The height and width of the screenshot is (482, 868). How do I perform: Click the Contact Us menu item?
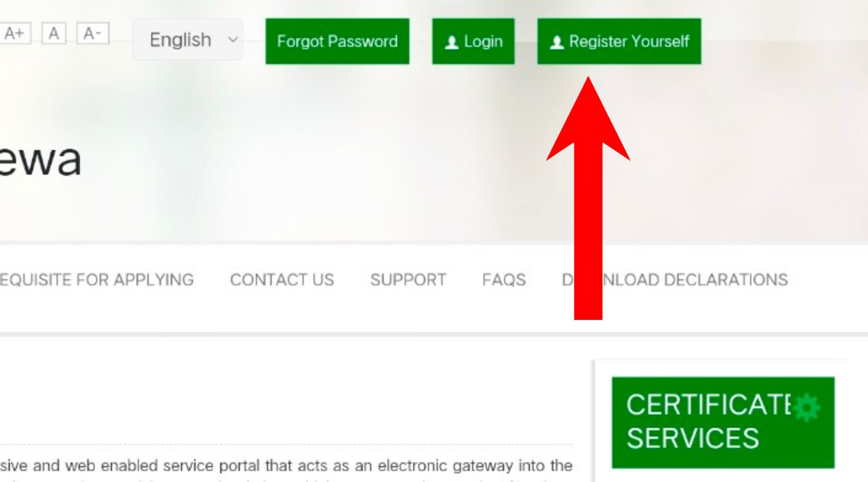[x=282, y=279]
